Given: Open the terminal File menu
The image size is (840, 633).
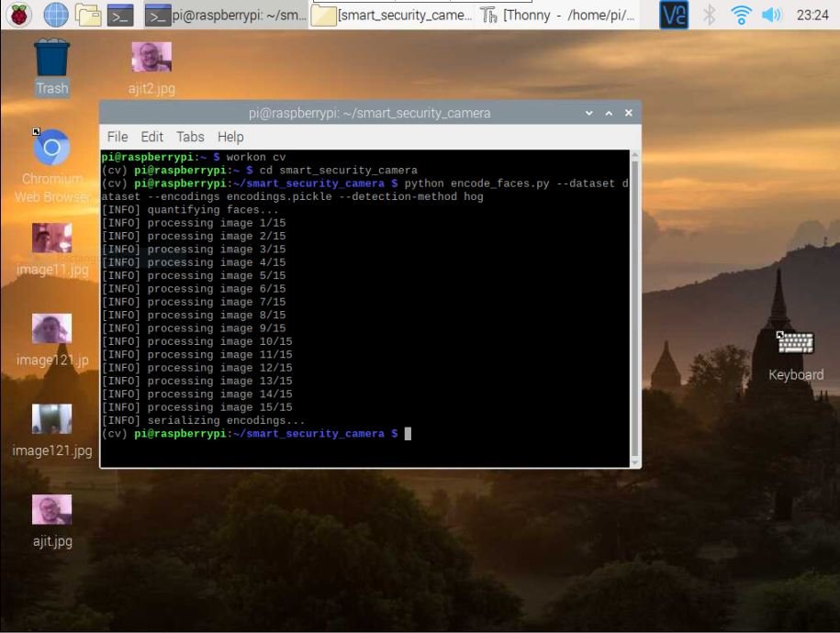Looking at the screenshot, I should click(x=118, y=137).
